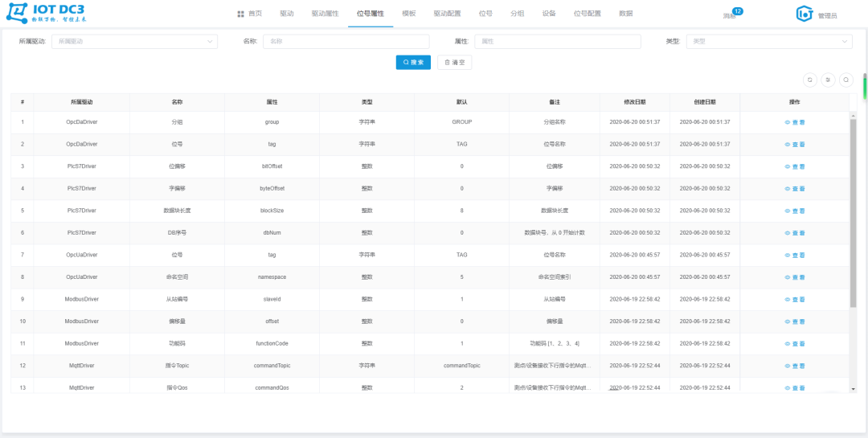Click the IOT DC3 logo

click(48, 14)
